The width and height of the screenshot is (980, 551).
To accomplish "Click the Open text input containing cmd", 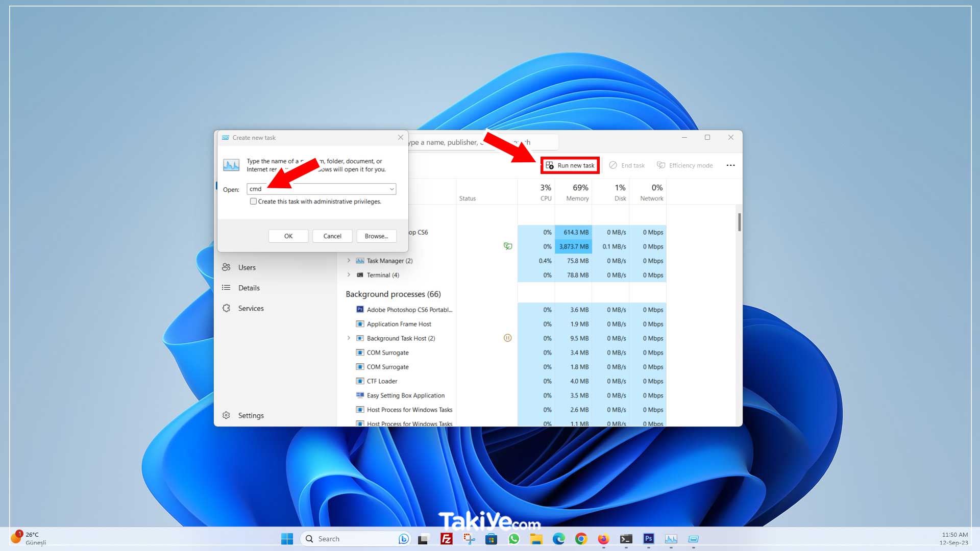I will (316, 189).
